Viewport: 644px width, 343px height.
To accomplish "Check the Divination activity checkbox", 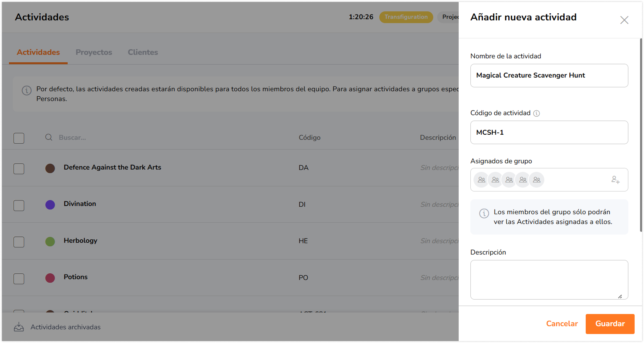I will 19,206.
